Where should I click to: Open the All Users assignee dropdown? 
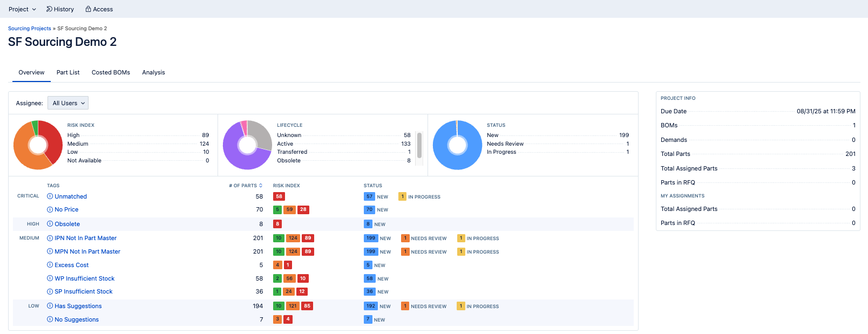(x=68, y=103)
